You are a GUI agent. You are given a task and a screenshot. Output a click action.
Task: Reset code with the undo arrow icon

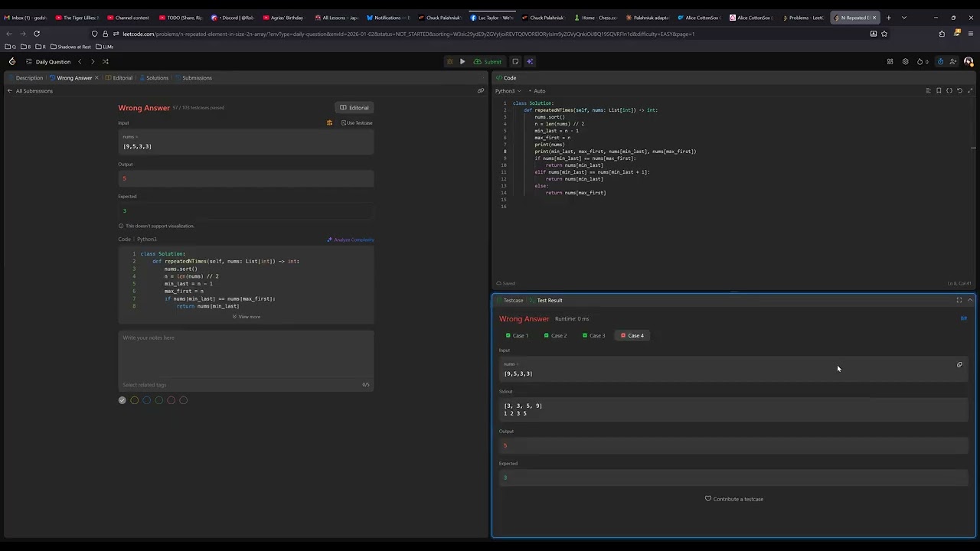point(959,91)
